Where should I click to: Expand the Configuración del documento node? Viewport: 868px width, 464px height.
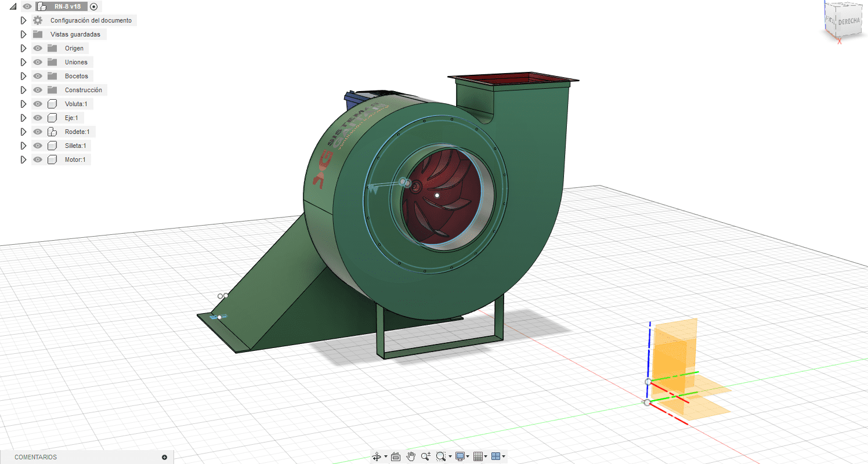click(24, 20)
